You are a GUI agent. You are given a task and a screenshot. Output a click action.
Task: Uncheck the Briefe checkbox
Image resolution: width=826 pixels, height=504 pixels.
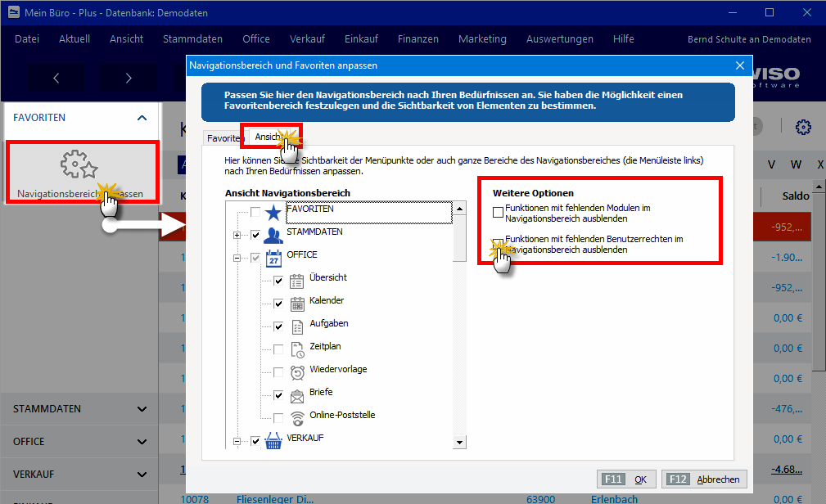click(x=278, y=395)
